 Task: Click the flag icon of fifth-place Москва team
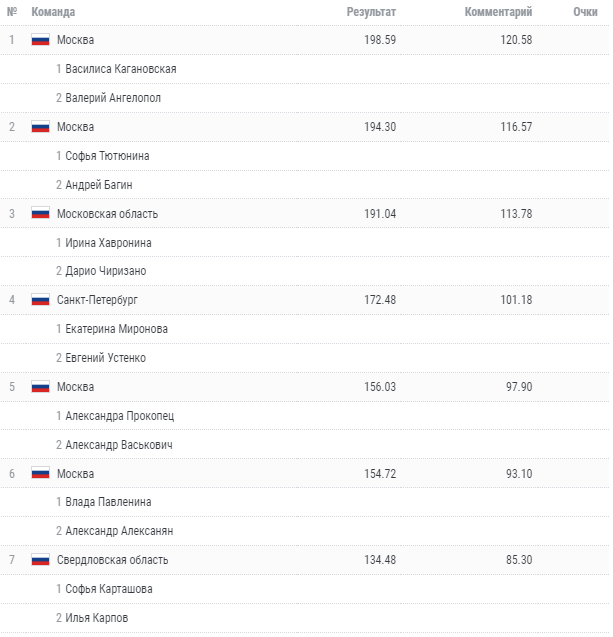coord(40,387)
